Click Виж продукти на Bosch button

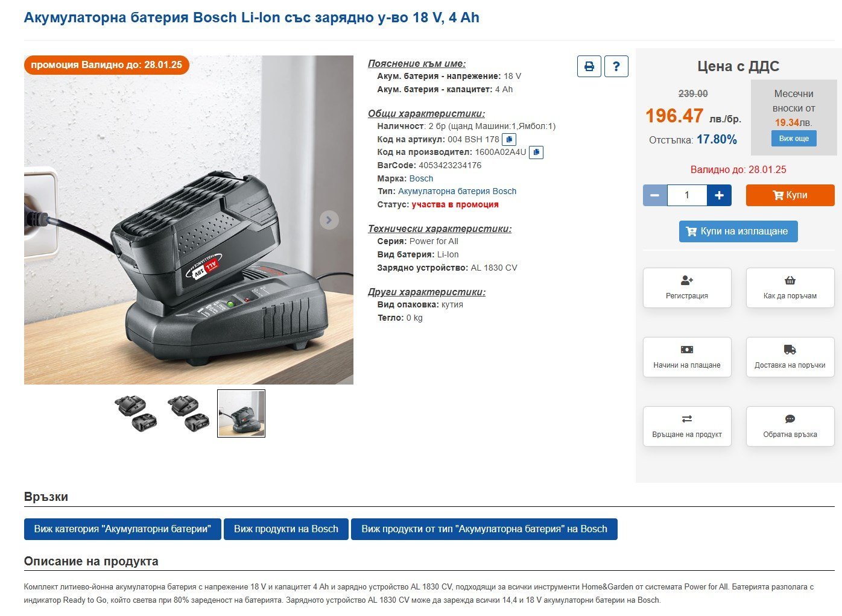click(x=286, y=529)
